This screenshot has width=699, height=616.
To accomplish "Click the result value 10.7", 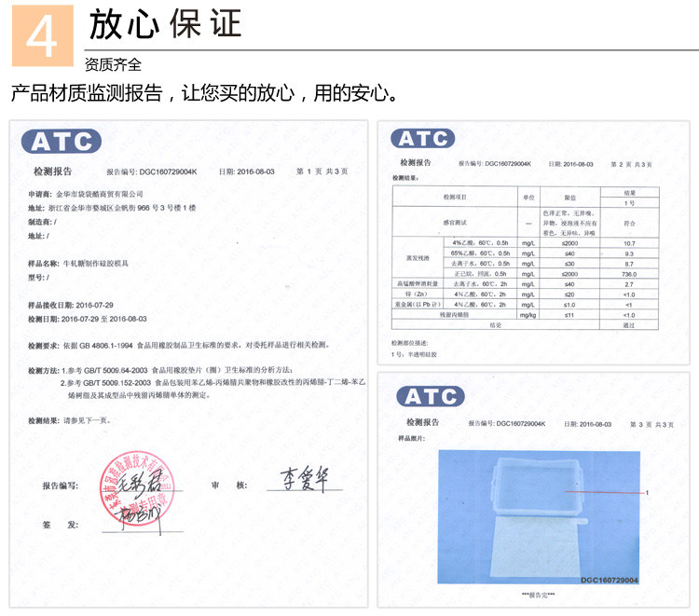I will (629, 243).
